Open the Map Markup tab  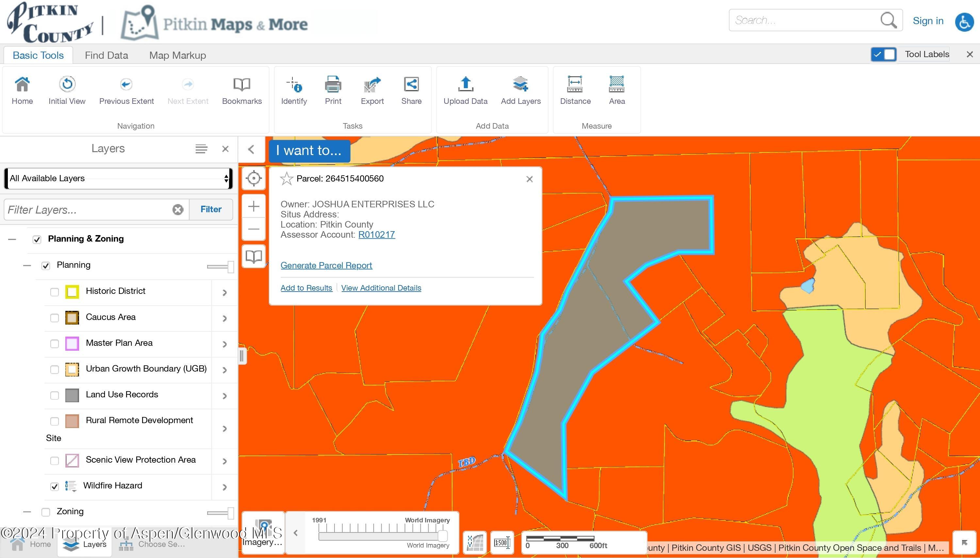(177, 55)
